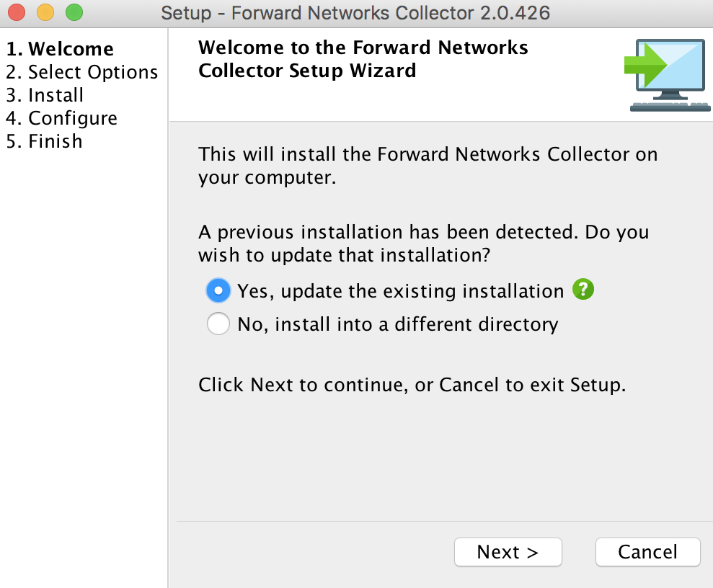Click the green help question mark icon

coord(583,290)
